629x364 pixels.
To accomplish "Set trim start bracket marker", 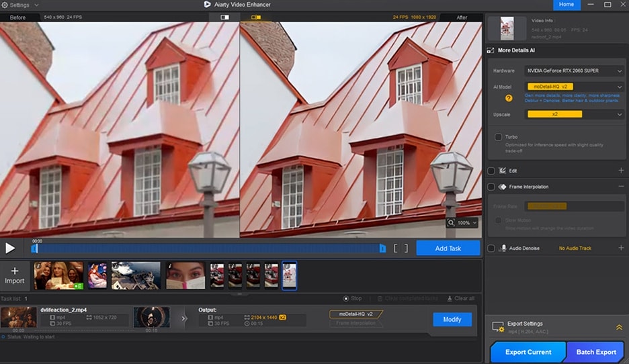I will (x=396, y=248).
